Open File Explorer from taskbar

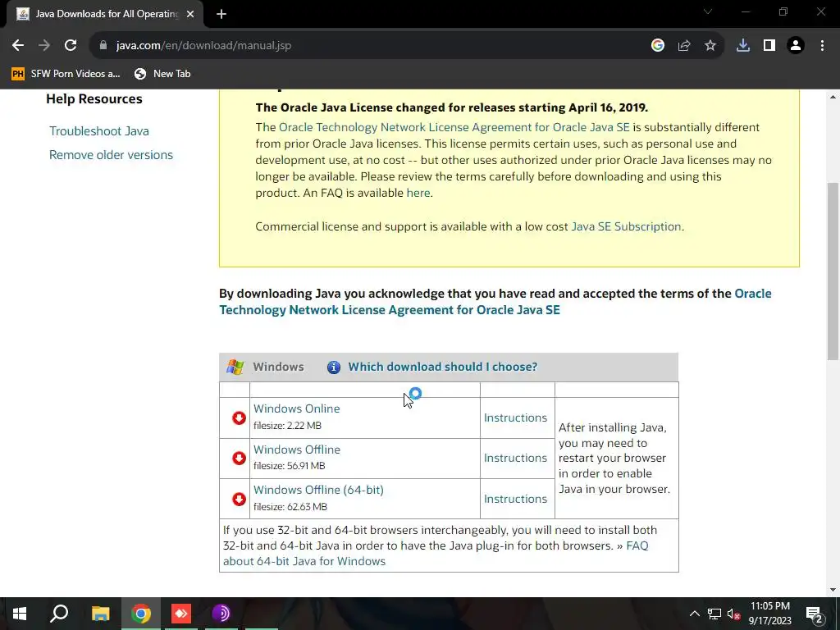point(100,614)
